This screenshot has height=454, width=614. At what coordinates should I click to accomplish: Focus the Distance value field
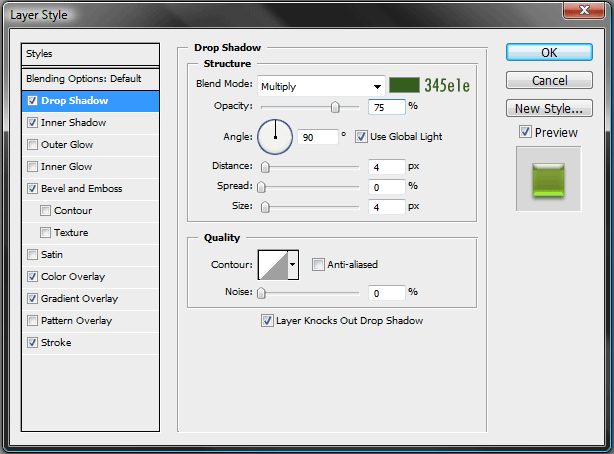pos(386,167)
